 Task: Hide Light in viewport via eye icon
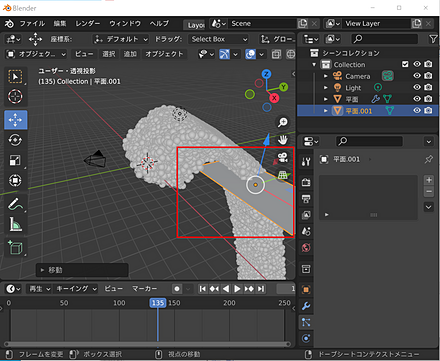[x=417, y=87]
